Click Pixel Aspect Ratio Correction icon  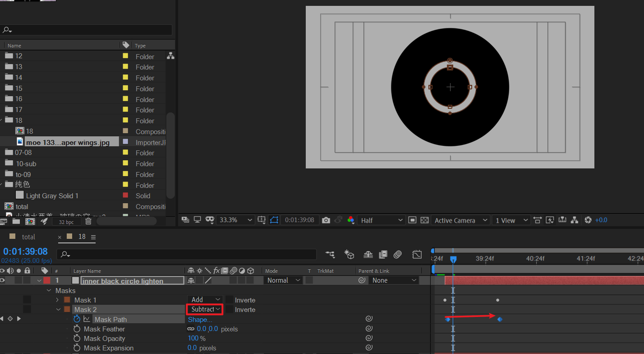[x=537, y=220]
